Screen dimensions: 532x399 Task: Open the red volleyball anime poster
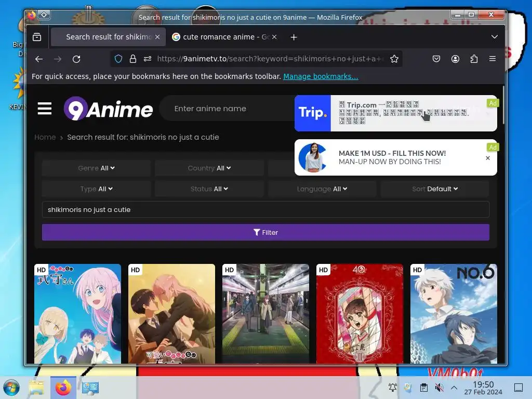360,314
